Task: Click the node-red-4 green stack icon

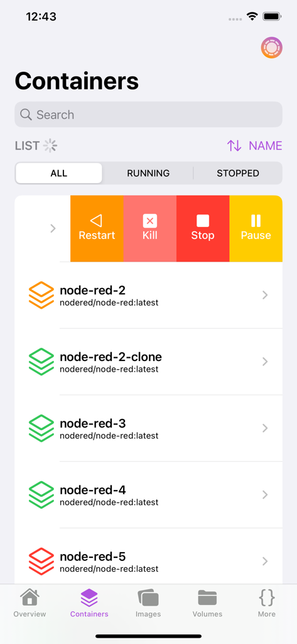Action: 41,494
